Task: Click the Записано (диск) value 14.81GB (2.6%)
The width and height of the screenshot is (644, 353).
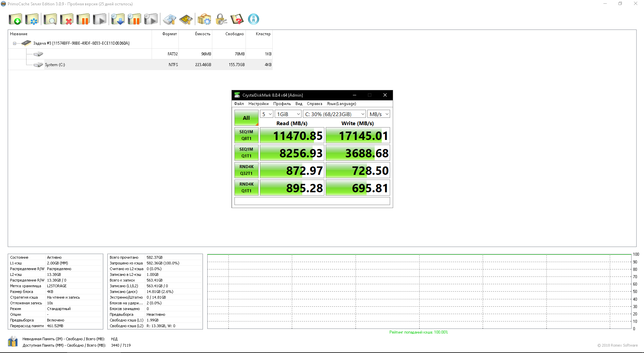Action: [160, 292]
